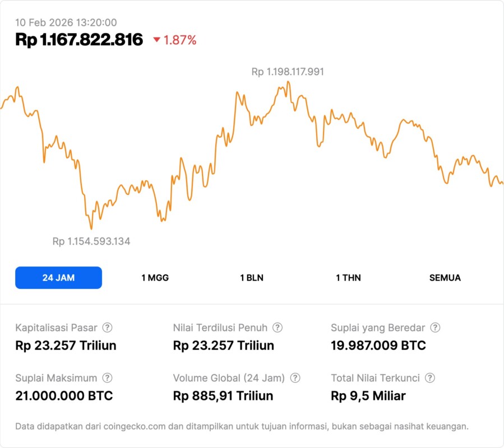The width and height of the screenshot is (504, 448).
Task: Show info for Total Nilai Terkunci
Action: point(430,378)
